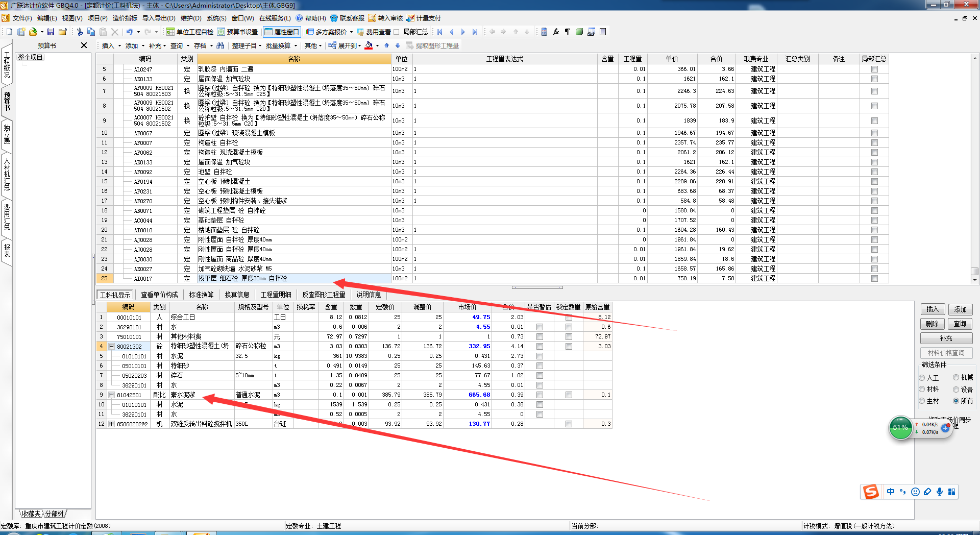Click the 删除 button
The height and width of the screenshot is (535, 980).
tap(933, 324)
